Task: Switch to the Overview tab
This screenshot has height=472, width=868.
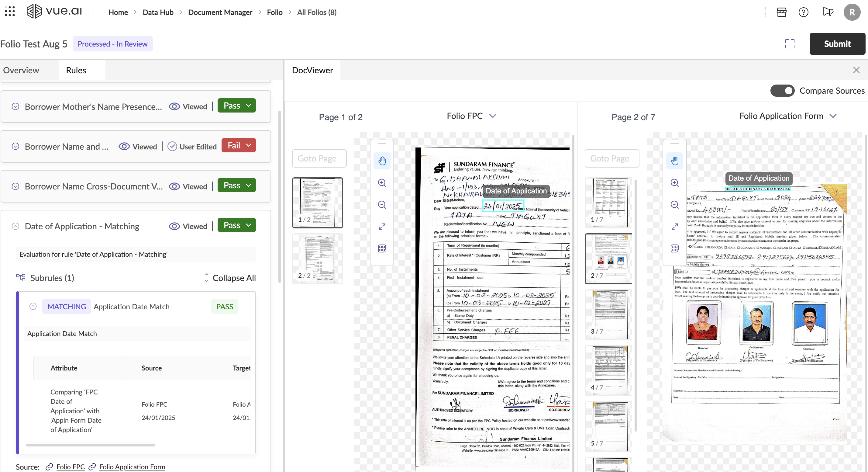Action: click(x=21, y=70)
